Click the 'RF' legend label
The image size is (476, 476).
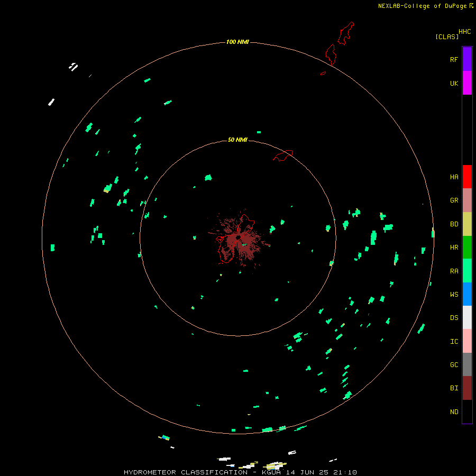[x=454, y=59]
